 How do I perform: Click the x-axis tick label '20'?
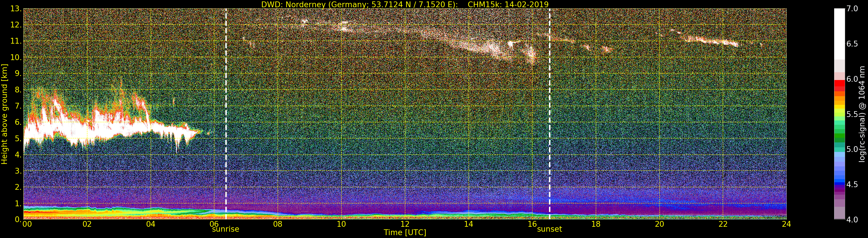(659, 224)
